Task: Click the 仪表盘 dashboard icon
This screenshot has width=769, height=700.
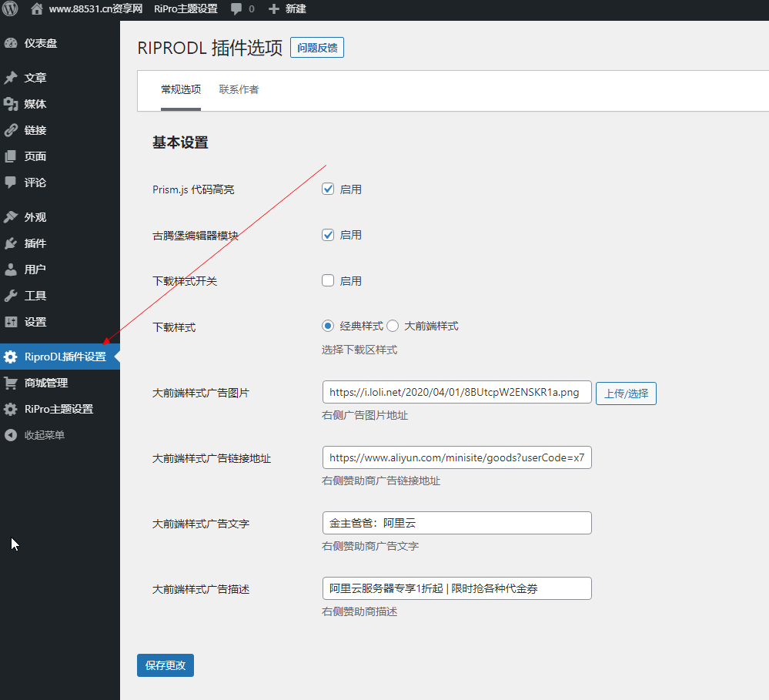Action: click(11, 43)
